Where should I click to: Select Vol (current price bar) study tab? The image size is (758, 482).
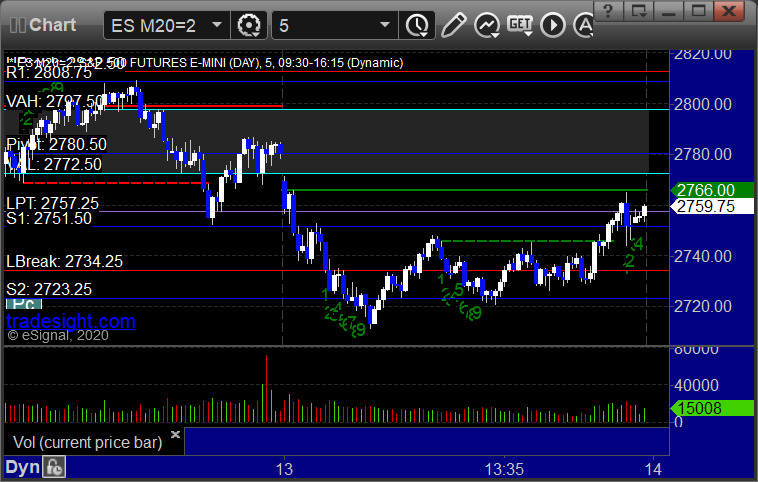tap(87, 442)
